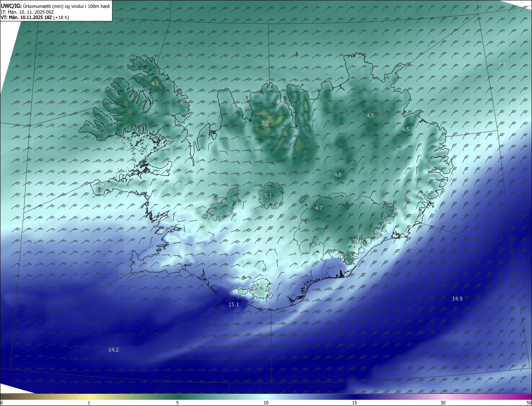Click the 5 tick label on the color scale
The height and width of the screenshot is (406, 532).
click(x=177, y=403)
